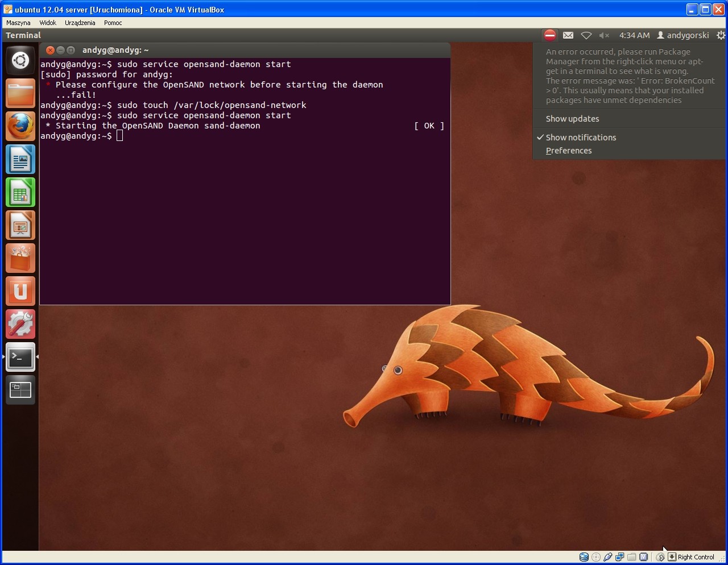Toggle the muted sound volume indicator
This screenshot has width=728, height=565.
point(604,35)
